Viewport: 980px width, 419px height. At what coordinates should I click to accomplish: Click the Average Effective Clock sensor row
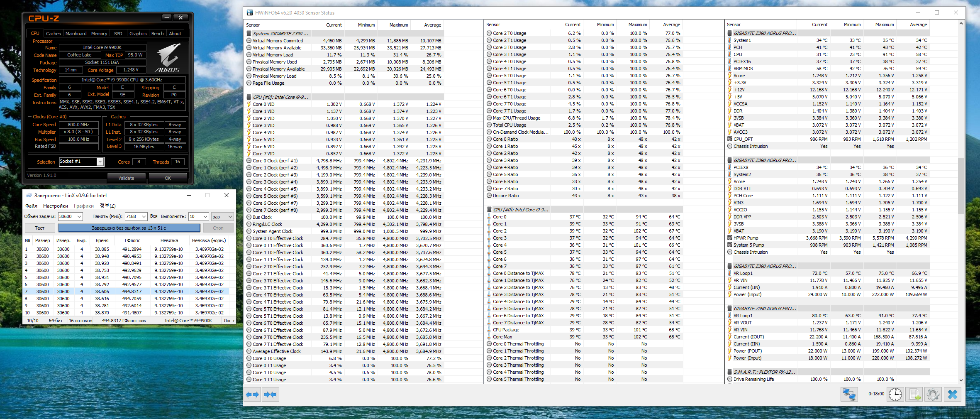344,351
